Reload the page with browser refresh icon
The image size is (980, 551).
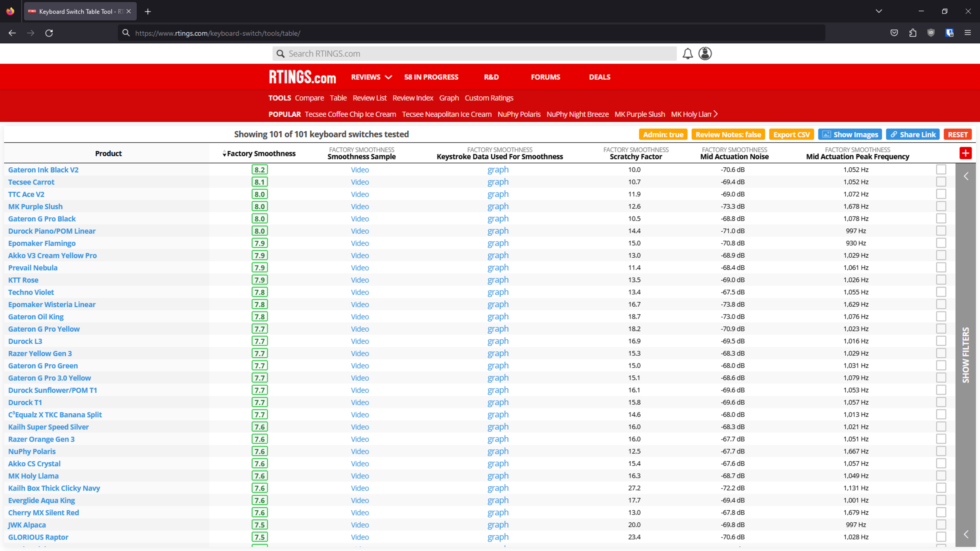pyautogui.click(x=49, y=33)
